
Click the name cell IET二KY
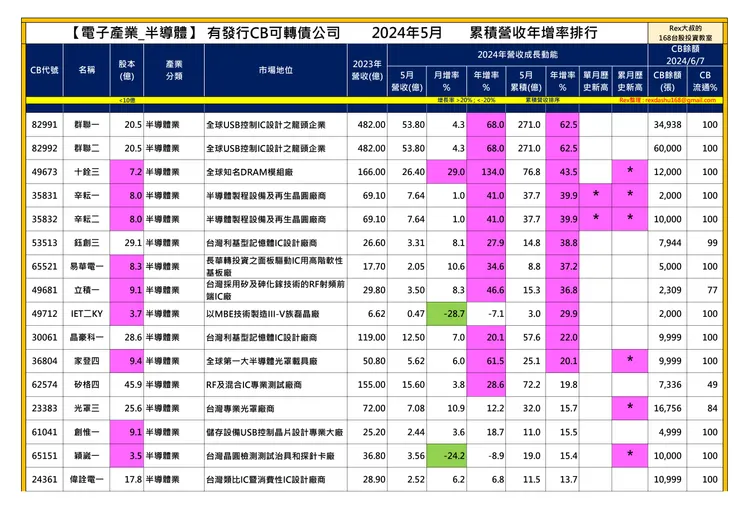tap(87, 313)
